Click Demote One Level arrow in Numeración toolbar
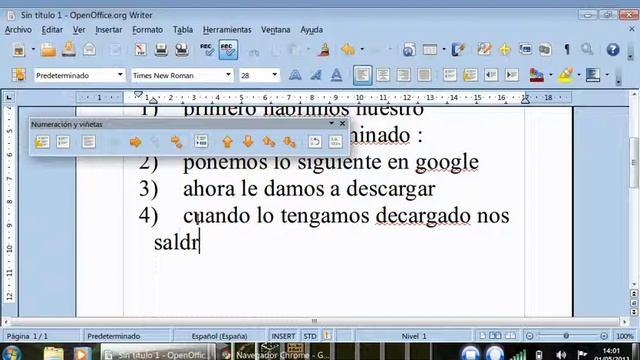 coord(135,142)
